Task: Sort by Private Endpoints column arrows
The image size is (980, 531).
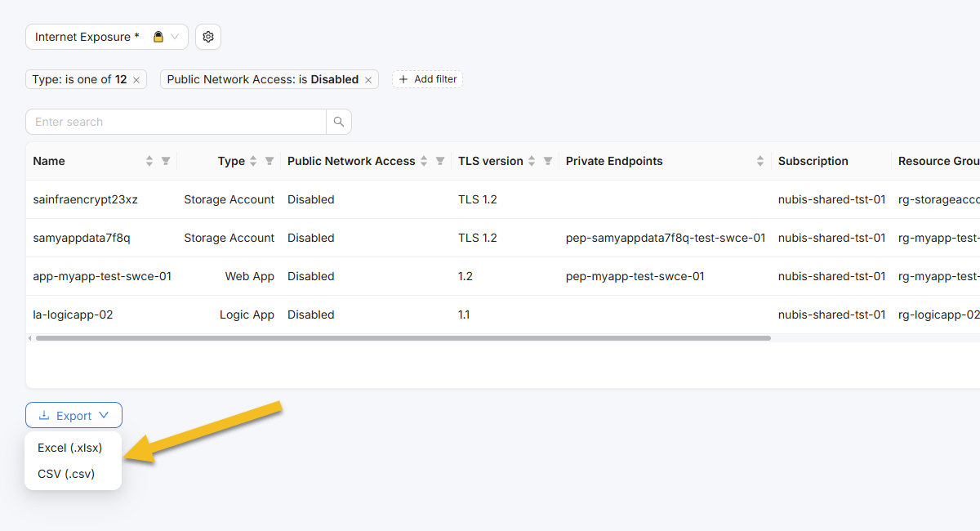Action: point(760,161)
